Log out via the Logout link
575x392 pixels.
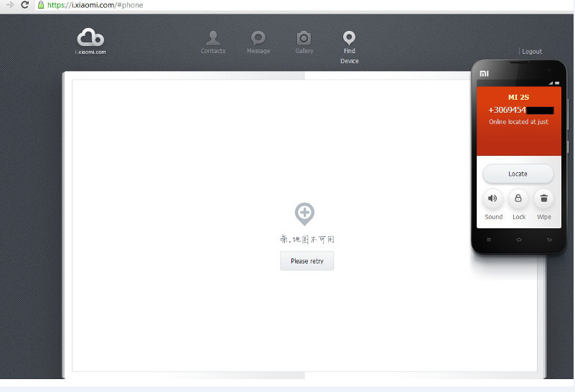pyautogui.click(x=532, y=52)
